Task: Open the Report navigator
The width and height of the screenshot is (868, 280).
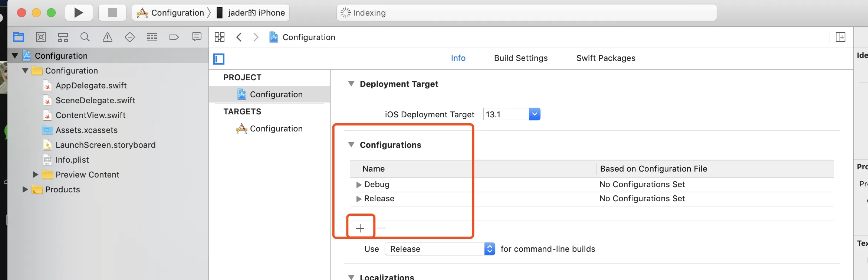Action: [x=197, y=37]
